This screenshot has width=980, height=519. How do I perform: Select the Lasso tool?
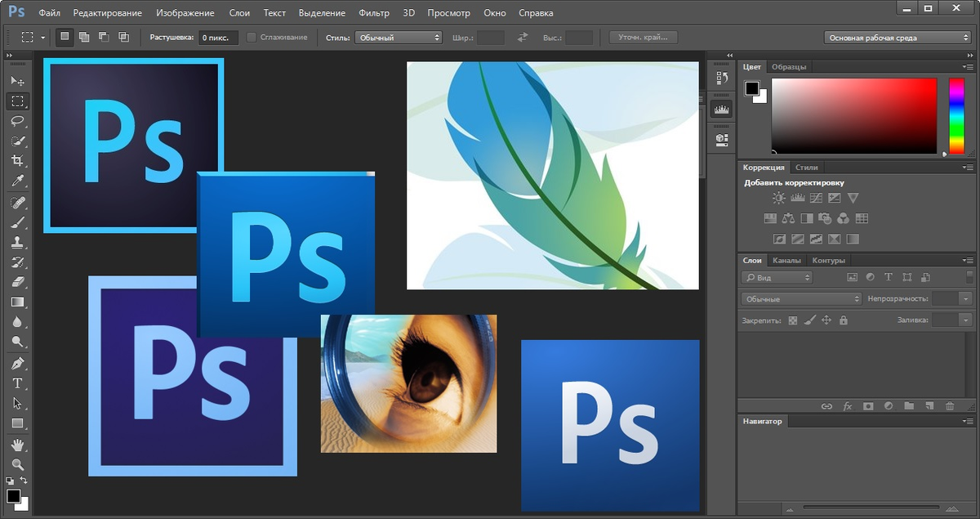(x=17, y=121)
